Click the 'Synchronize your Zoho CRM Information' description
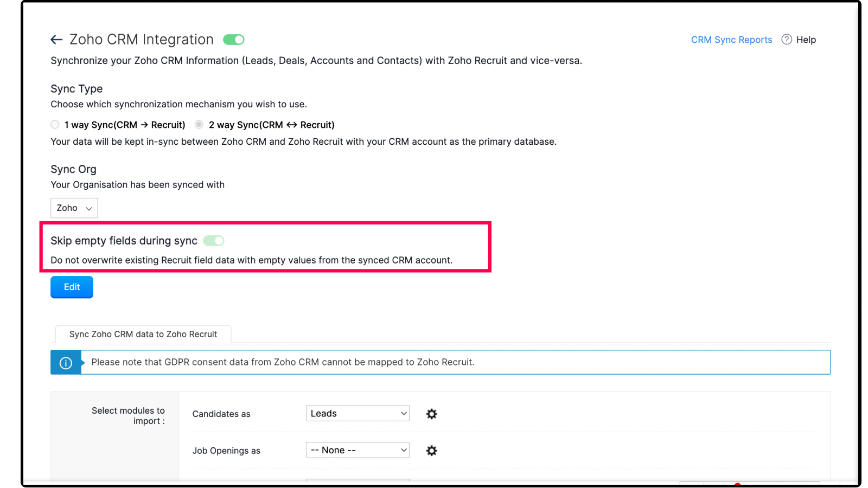This screenshot has width=868, height=488. (x=316, y=61)
